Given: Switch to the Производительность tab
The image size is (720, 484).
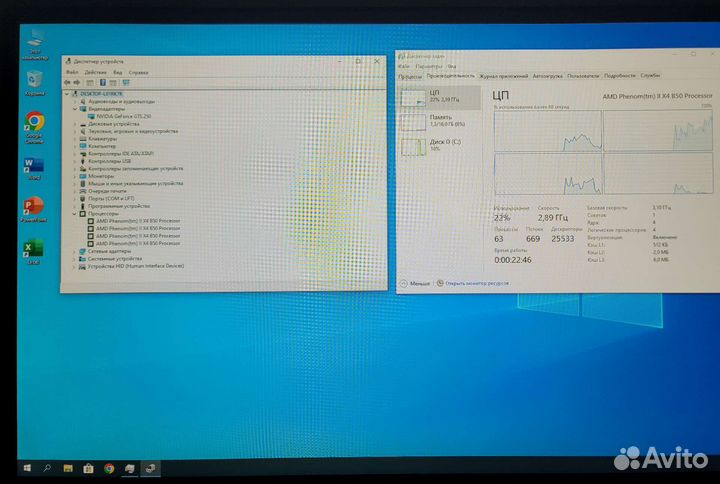Looking at the screenshot, I should coord(450,76).
